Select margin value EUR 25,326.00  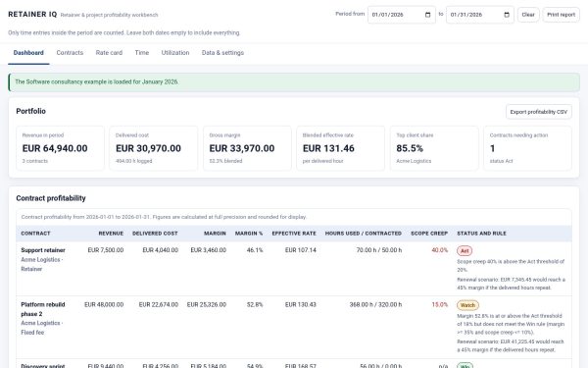206,304
